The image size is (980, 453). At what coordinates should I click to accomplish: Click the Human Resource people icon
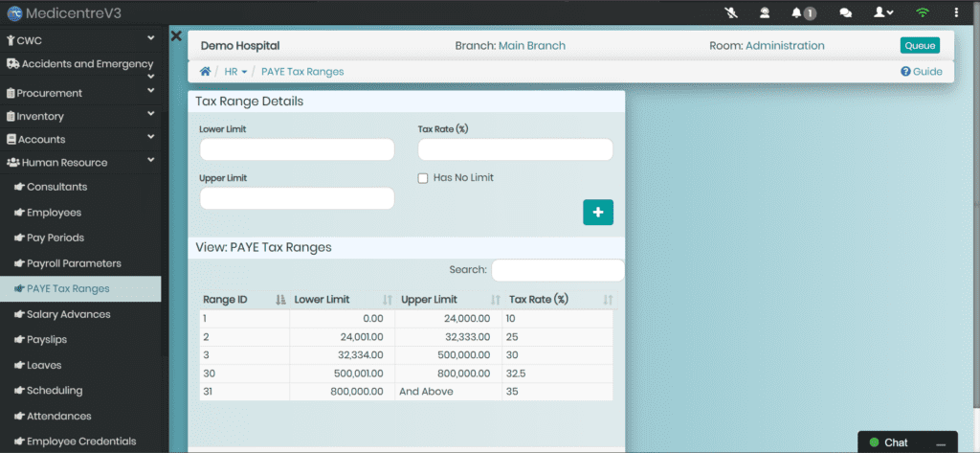click(x=12, y=162)
